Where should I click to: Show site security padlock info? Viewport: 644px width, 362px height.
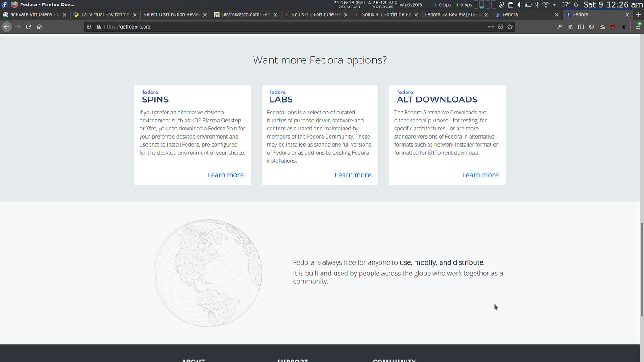click(x=98, y=27)
